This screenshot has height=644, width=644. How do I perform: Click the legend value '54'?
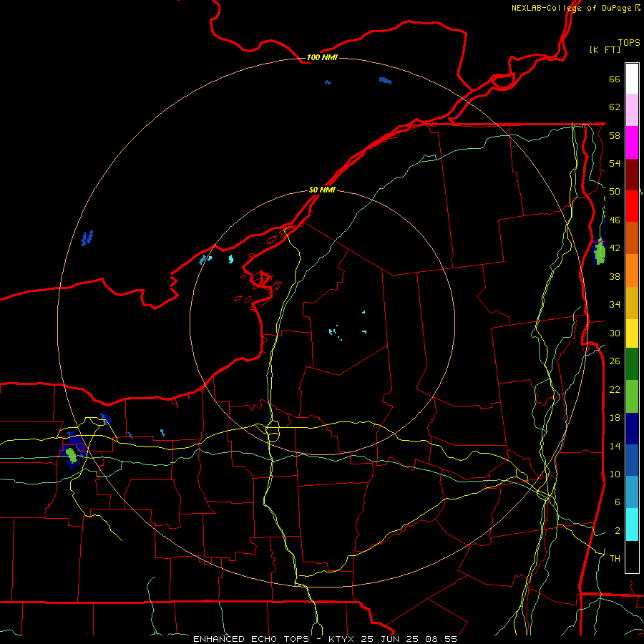click(615, 163)
